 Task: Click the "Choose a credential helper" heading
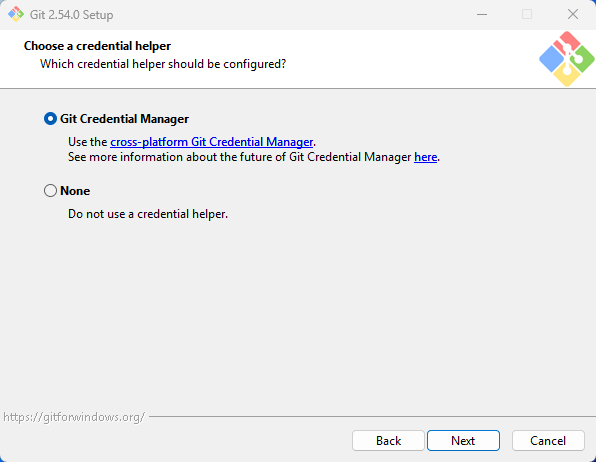pos(97,46)
